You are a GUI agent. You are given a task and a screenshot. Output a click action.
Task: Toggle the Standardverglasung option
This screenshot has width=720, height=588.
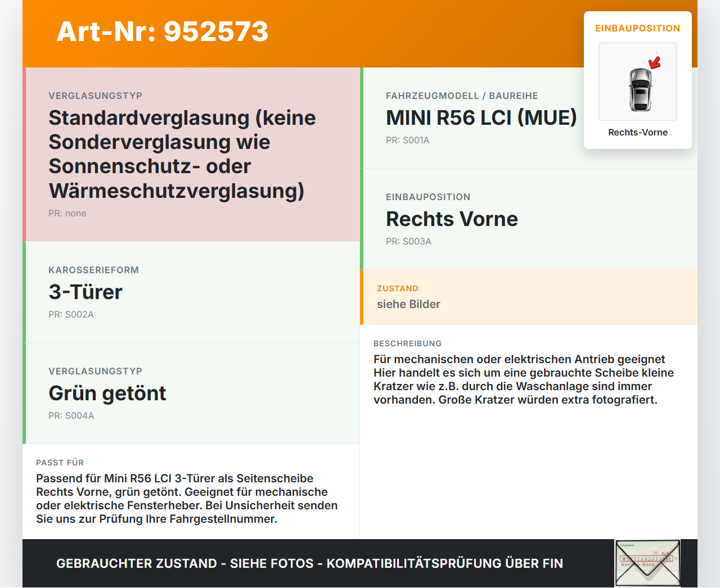182,153
